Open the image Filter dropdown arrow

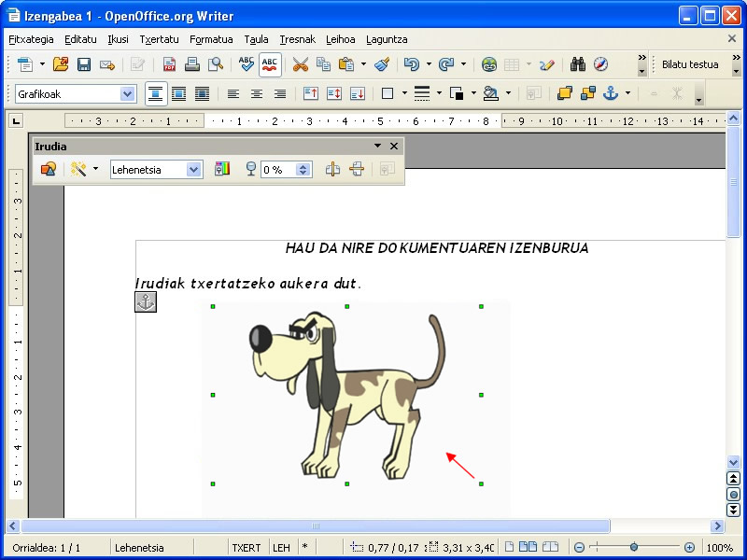(95, 169)
